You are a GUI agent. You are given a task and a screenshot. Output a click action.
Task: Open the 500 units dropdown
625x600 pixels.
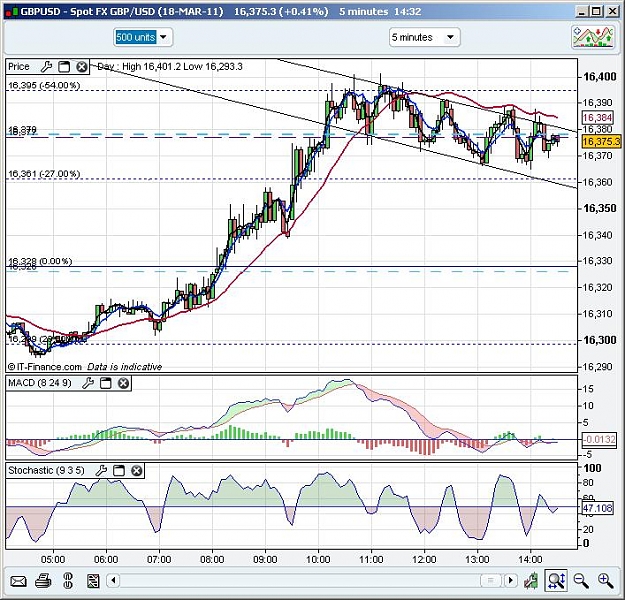[163, 37]
